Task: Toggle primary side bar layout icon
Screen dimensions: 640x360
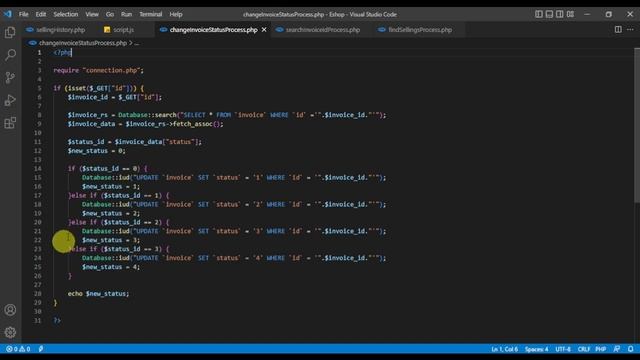Action: point(539,14)
